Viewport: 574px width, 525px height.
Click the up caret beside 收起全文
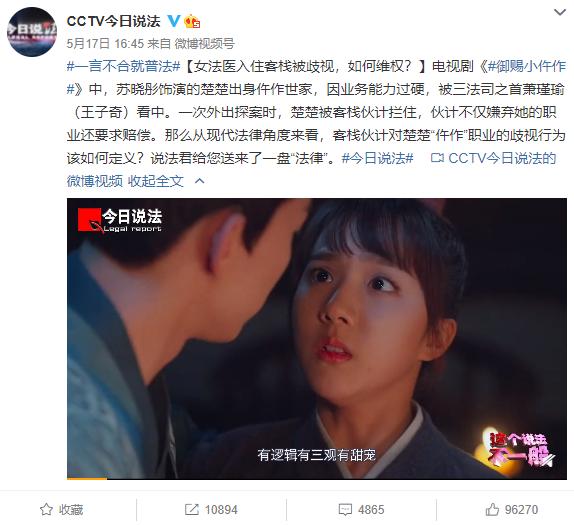(200, 180)
